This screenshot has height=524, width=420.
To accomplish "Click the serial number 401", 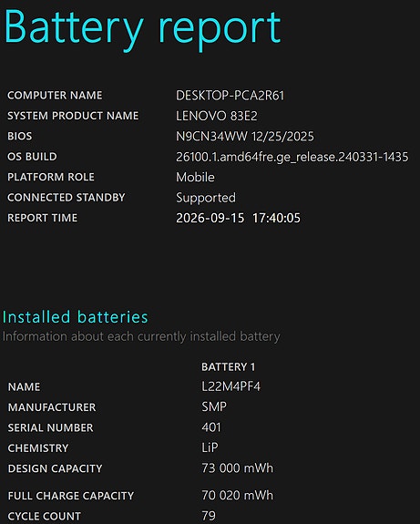I will click(211, 427).
